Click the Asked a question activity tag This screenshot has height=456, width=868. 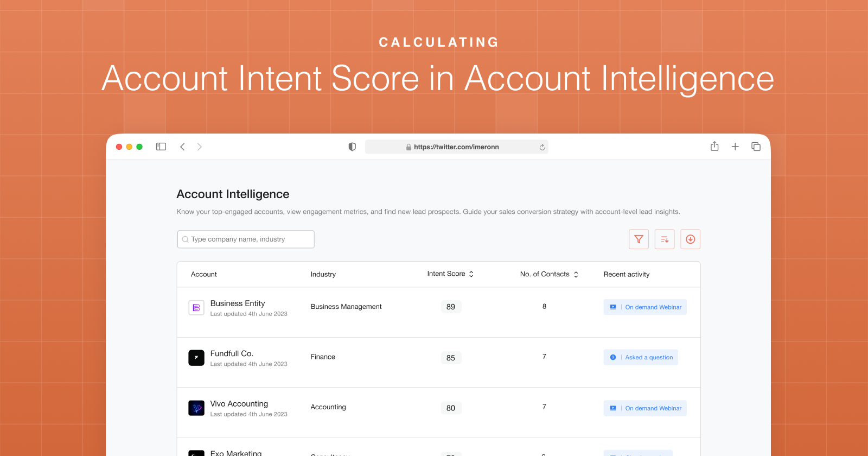point(641,357)
